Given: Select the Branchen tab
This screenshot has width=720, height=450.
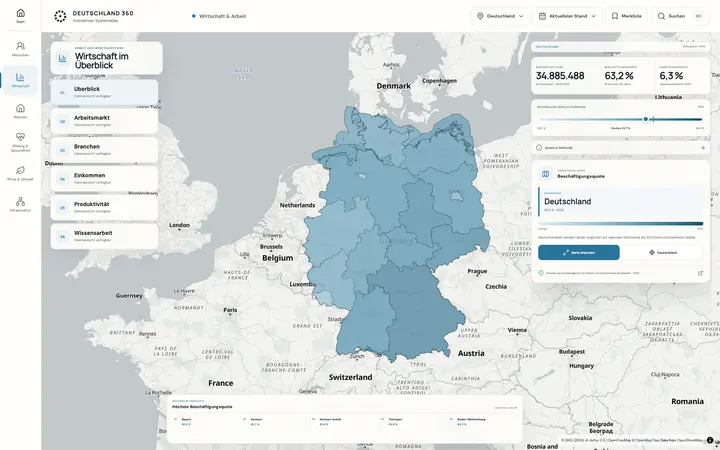Looking at the screenshot, I should (104, 150).
